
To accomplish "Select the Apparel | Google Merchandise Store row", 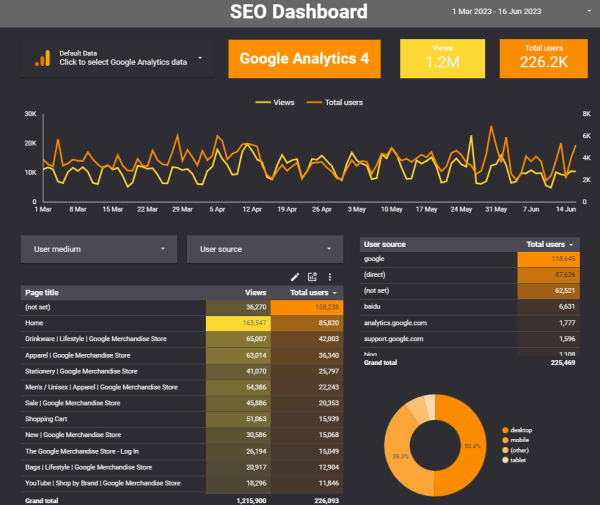I will pos(182,355).
